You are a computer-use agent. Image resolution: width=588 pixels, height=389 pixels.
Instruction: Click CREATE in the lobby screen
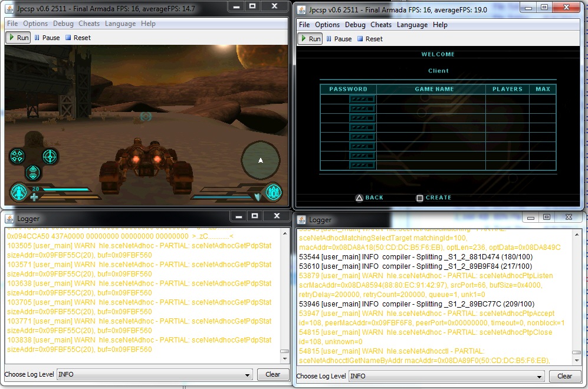click(438, 197)
